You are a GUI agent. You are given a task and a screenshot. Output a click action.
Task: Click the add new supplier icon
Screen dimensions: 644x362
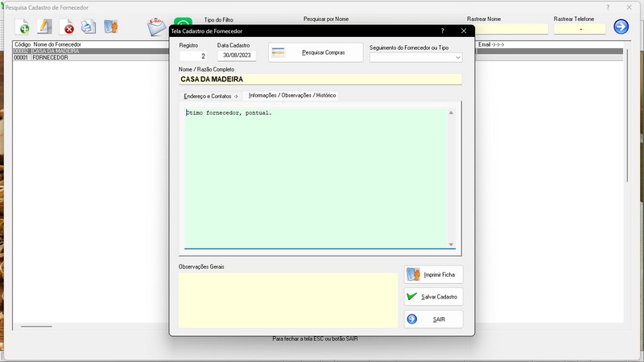point(23,28)
